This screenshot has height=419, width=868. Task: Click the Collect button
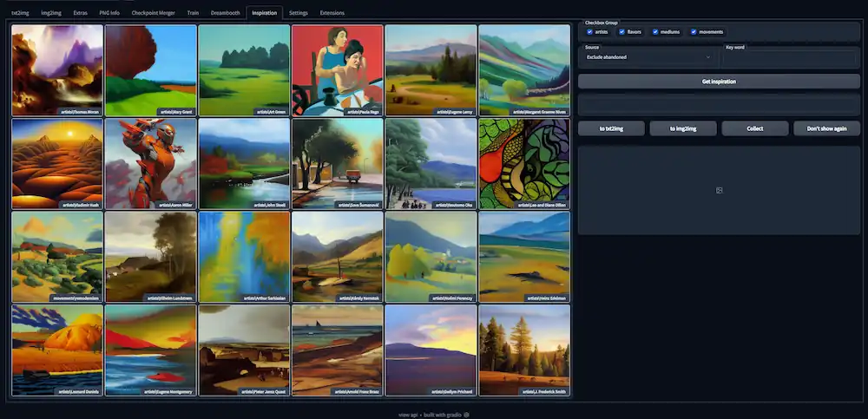coord(755,128)
